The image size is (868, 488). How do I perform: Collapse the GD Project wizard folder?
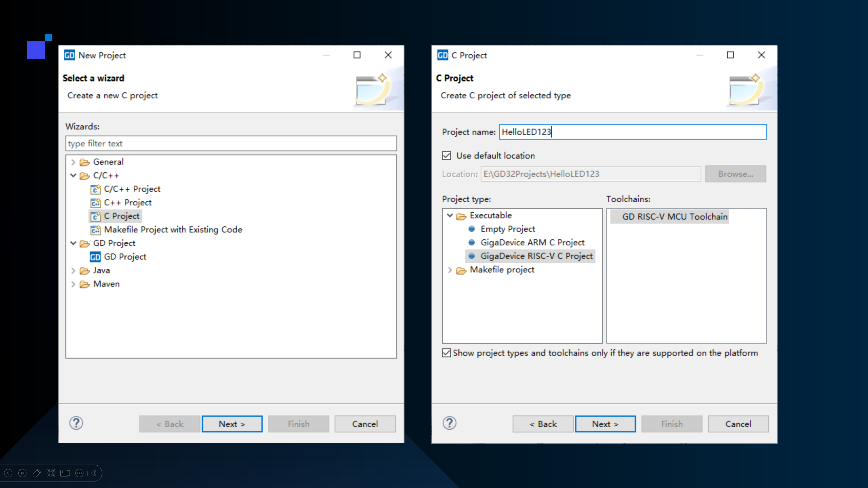pyautogui.click(x=73, y=243)
